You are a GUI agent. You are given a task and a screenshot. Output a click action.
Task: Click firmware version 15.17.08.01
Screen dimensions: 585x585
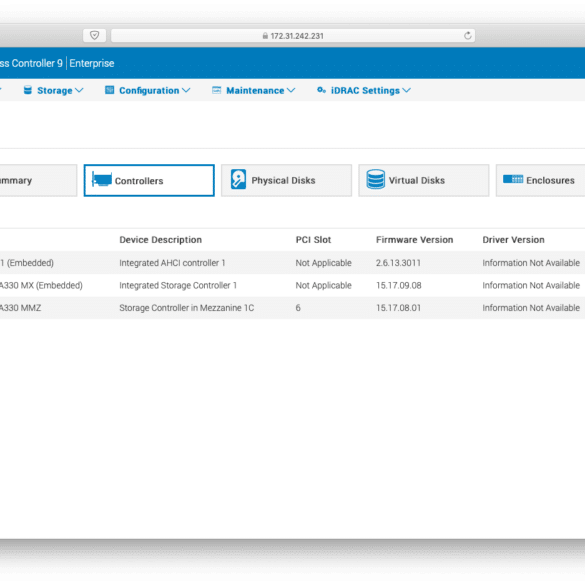tap(398, 308)
